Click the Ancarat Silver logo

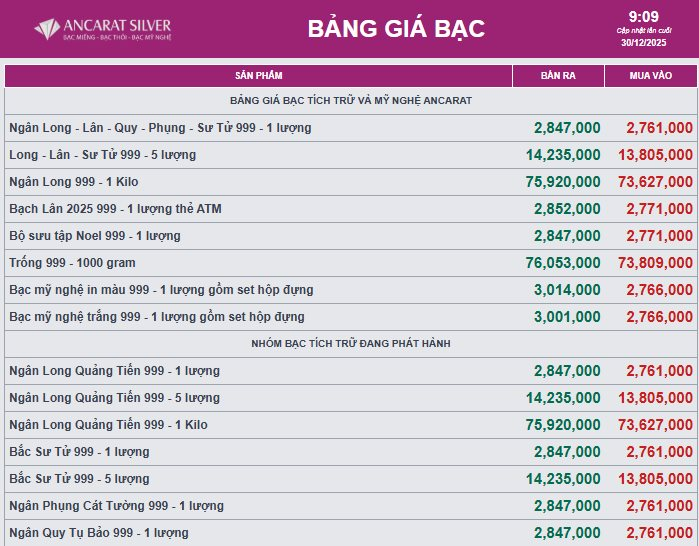[x=102, y=29]
